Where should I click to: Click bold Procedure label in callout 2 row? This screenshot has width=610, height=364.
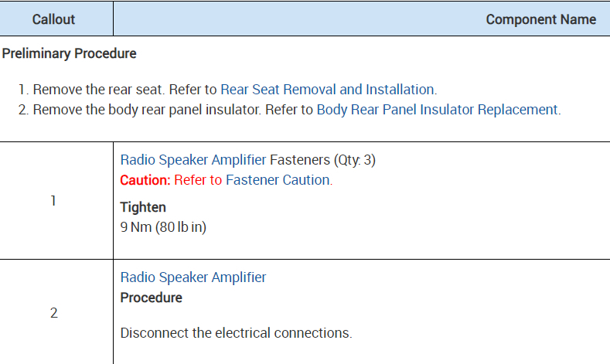(152, 298)
